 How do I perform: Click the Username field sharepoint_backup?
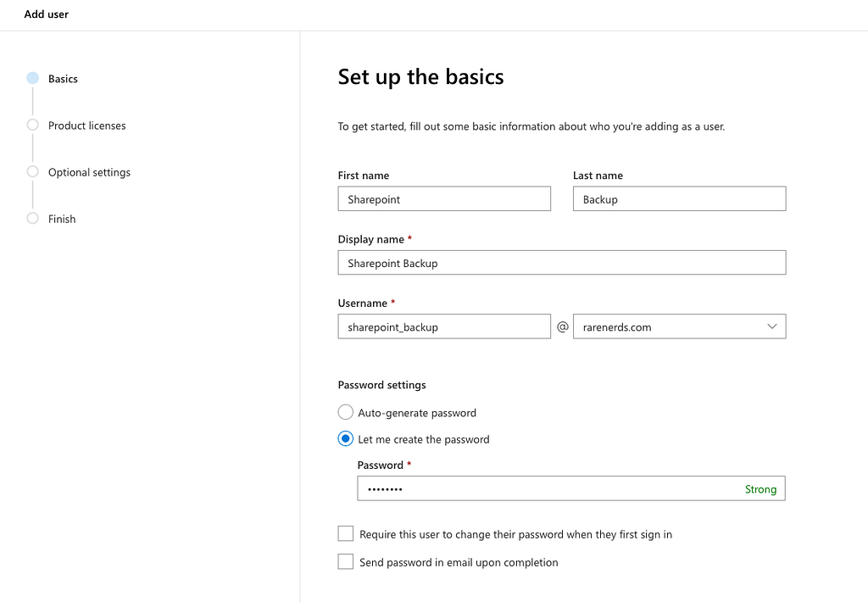pos(444,326)
